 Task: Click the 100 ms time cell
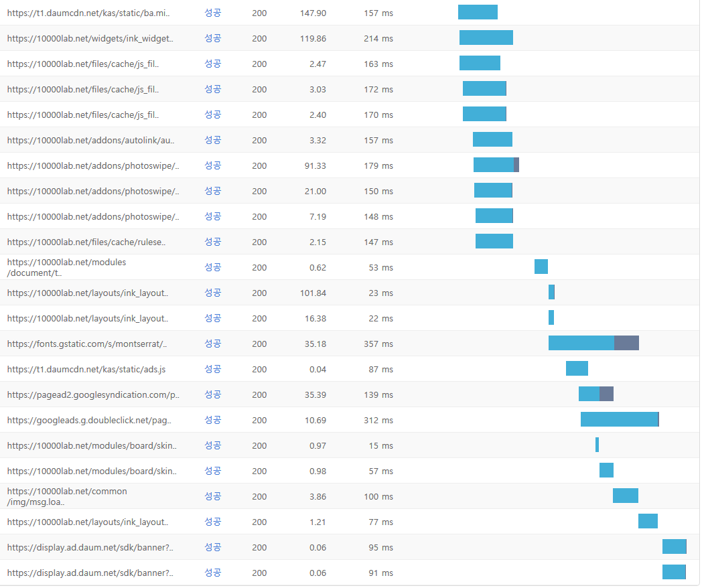378,497
